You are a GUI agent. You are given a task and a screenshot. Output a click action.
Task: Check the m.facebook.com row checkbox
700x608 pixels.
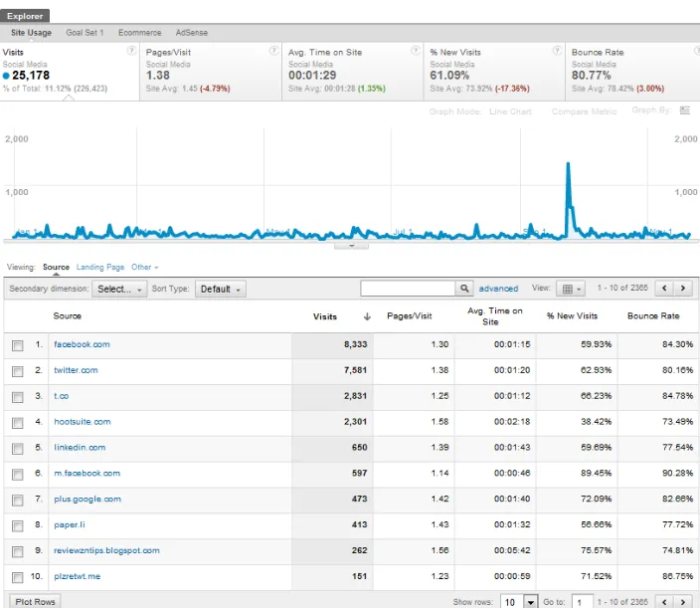[18, 475]
